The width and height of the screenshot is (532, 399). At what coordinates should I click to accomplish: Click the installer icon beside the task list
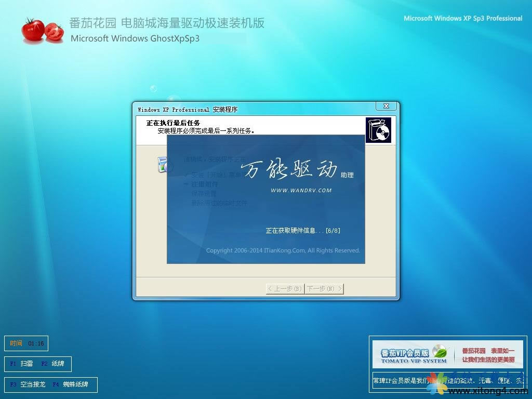click(163, 164)
